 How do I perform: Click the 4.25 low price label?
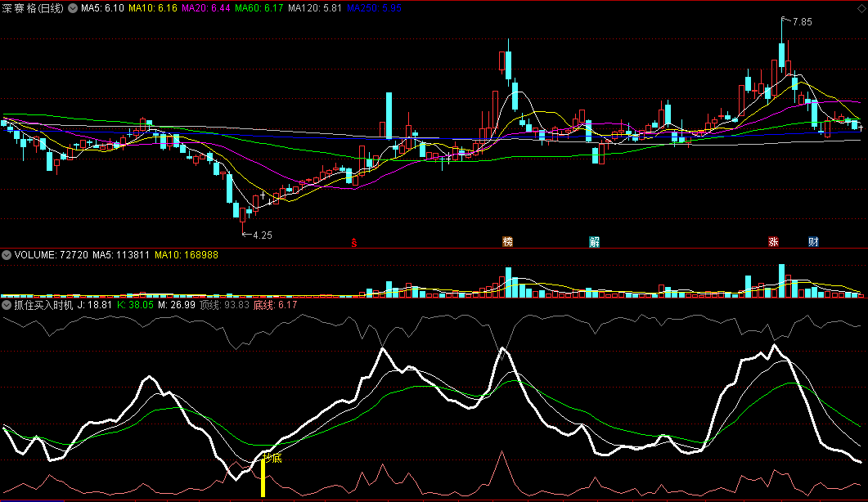tap(263, 235)
